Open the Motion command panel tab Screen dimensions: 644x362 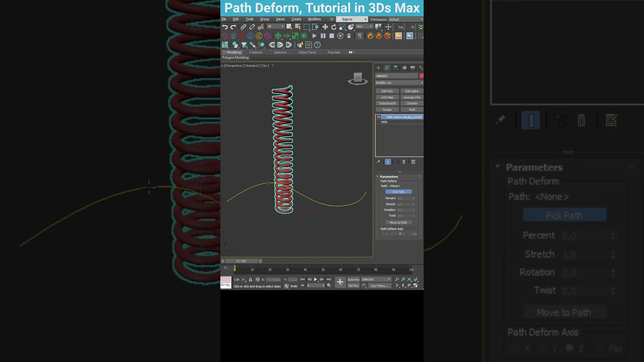pyautogui.click(x=404, y=68)
